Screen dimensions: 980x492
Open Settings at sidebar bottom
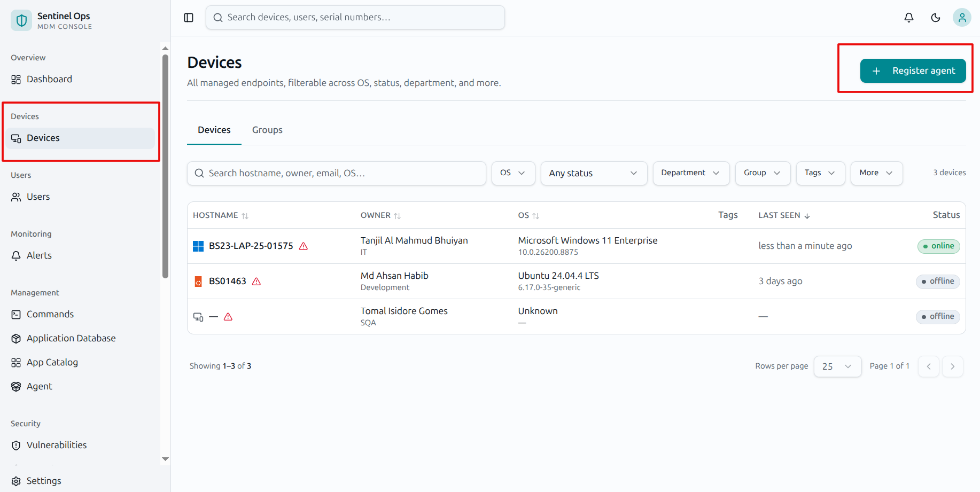coord(80,481)
